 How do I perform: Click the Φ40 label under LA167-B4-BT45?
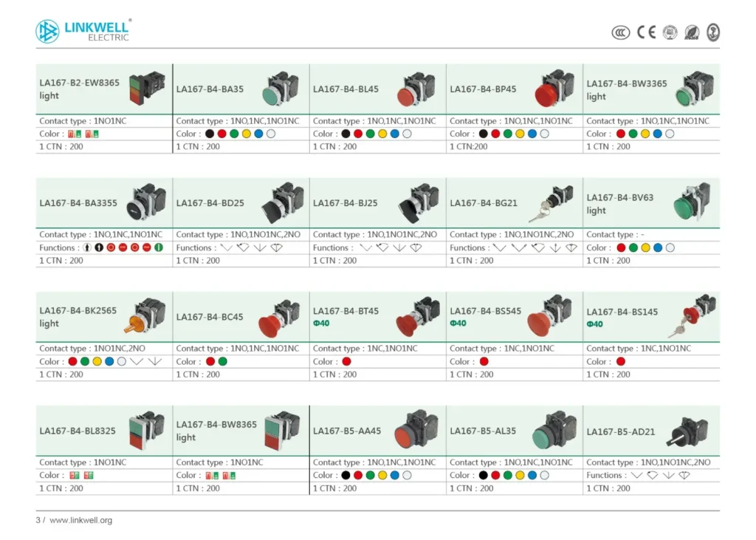click(x=321, y=324)
